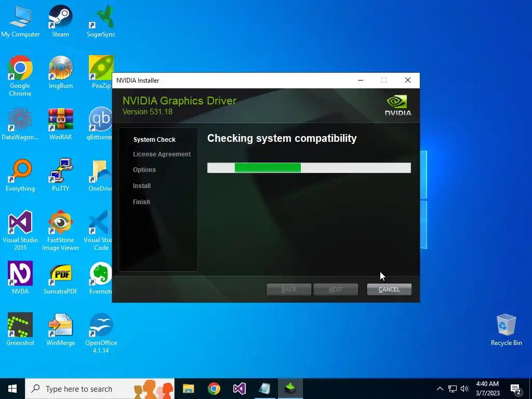Select the OneDrive desktop folder icon

tap(100, 175)
